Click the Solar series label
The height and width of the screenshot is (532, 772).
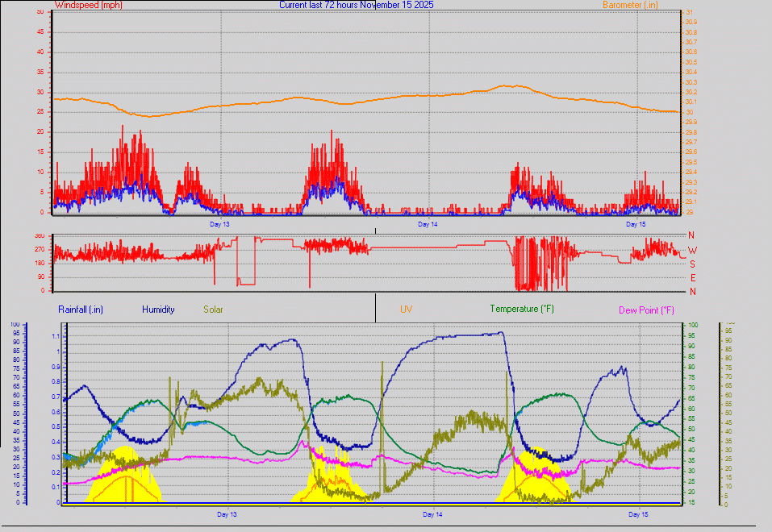coord(213,309)
